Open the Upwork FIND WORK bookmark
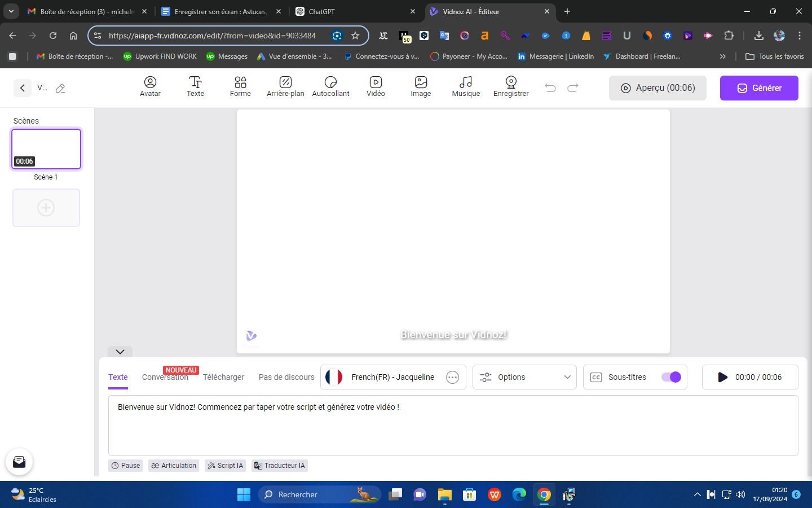Viewport: 812px width, 508px height. (160, 56)
